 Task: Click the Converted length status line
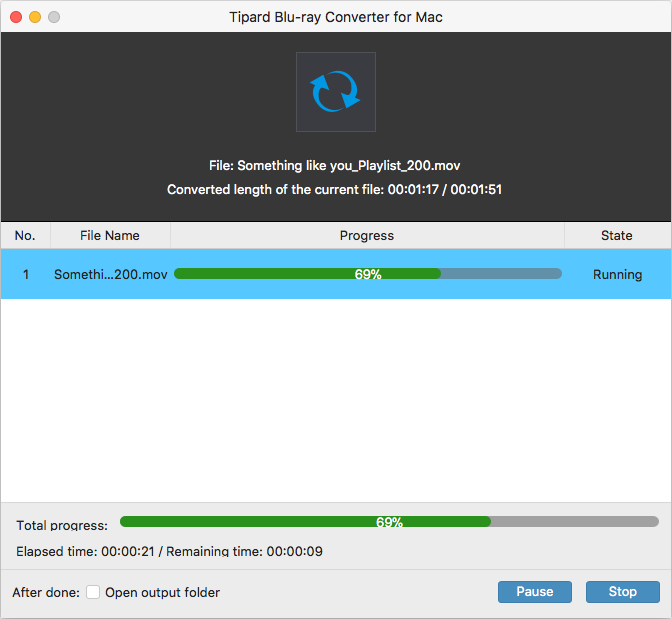(335, 189)
